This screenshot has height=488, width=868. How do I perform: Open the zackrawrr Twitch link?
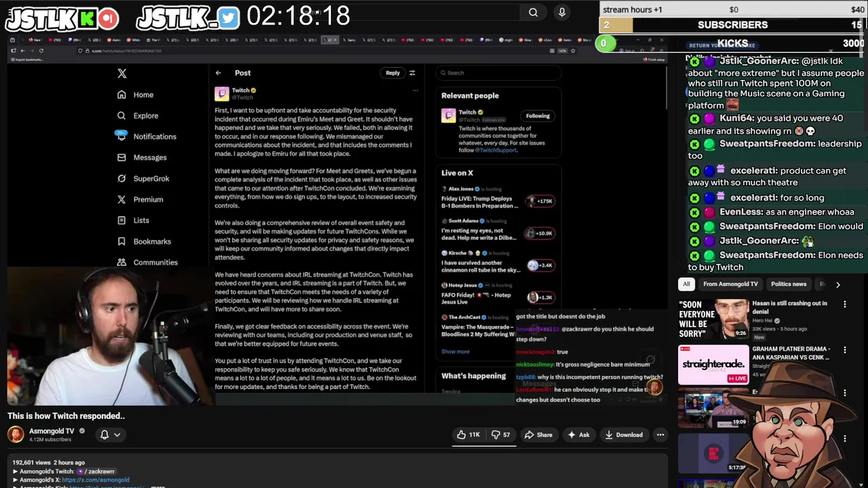pyautogui.click(x=98, y=471)
